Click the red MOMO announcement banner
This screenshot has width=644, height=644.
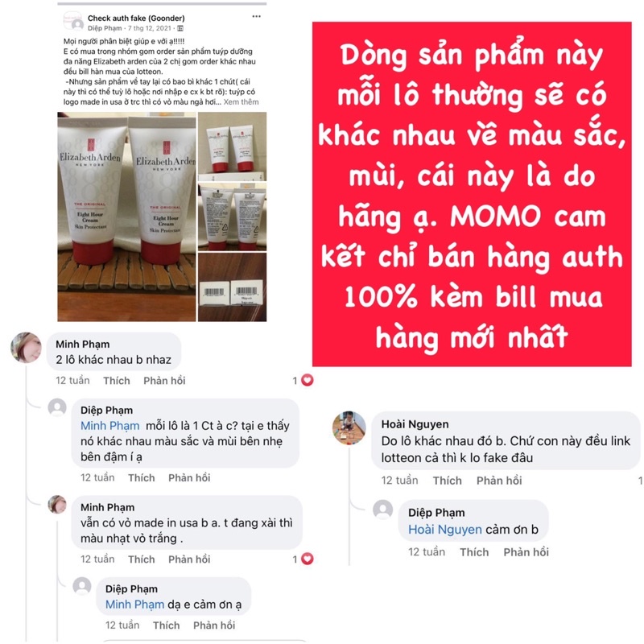coord(472,194)
